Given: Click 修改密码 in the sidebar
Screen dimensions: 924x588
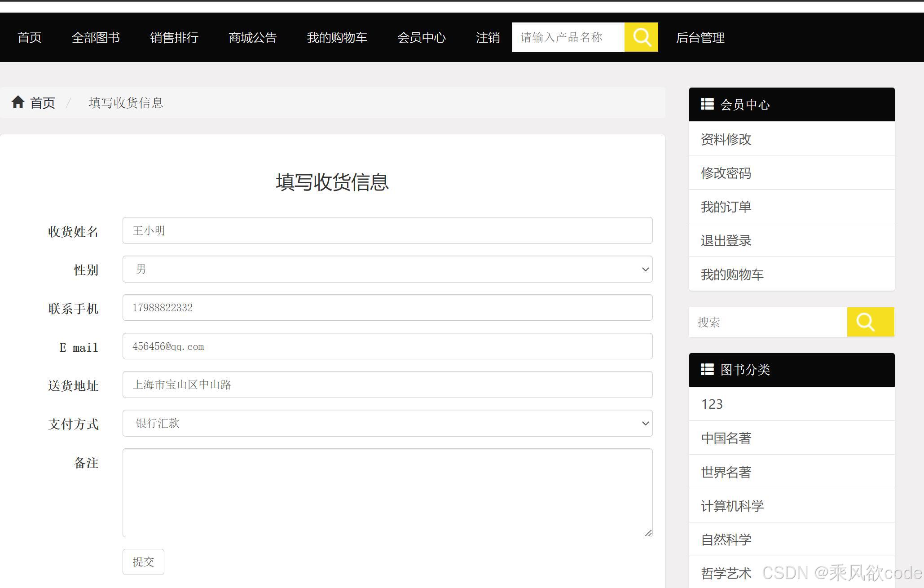Looking at the screenshot, I should [726, 173].
